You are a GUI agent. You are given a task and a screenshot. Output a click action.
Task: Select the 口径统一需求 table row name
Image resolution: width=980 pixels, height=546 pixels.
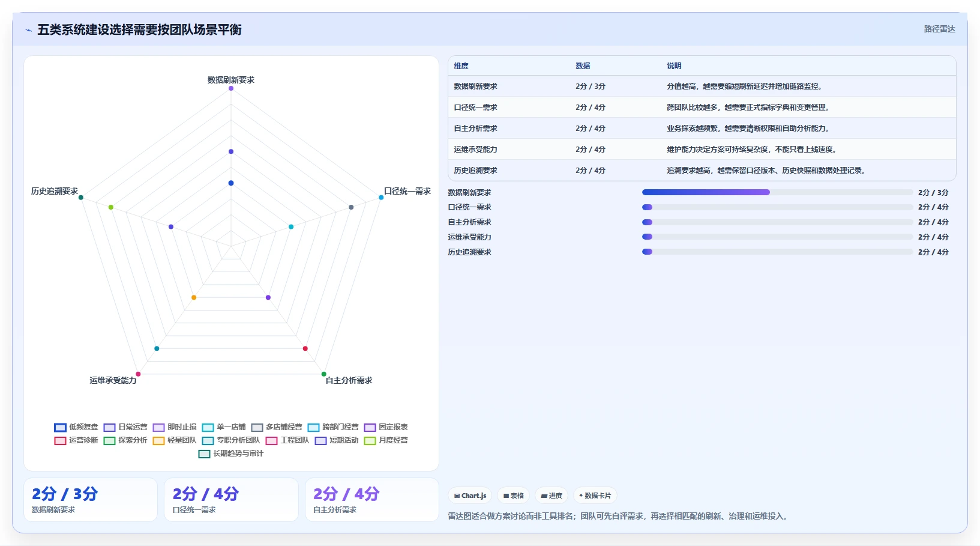[475, 108]
